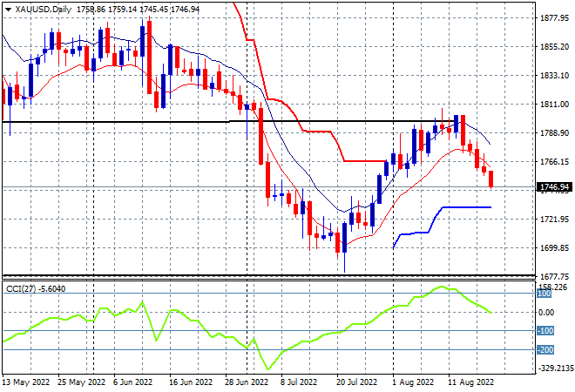Click the triangle arrow beside XAUUSD title

[9, 10]
